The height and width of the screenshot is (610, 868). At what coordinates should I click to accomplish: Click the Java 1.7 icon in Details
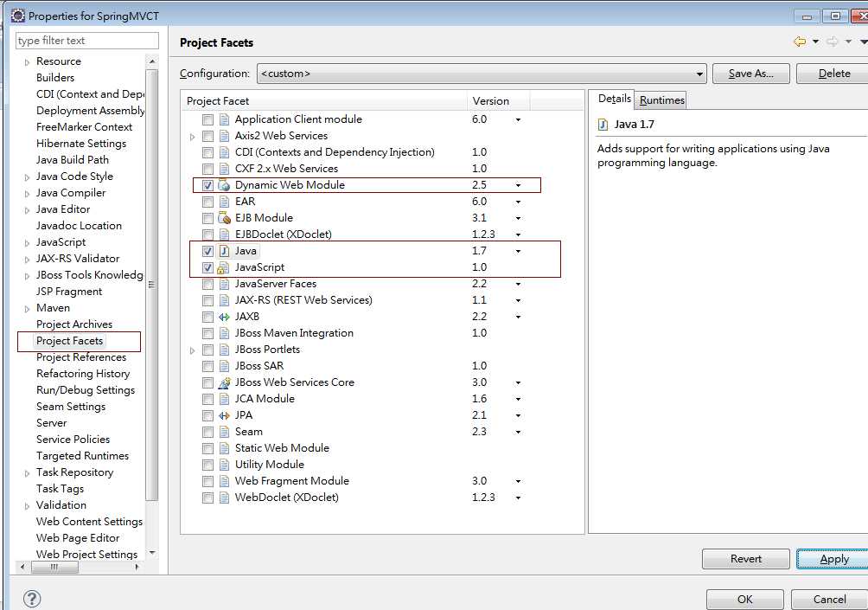603,125
